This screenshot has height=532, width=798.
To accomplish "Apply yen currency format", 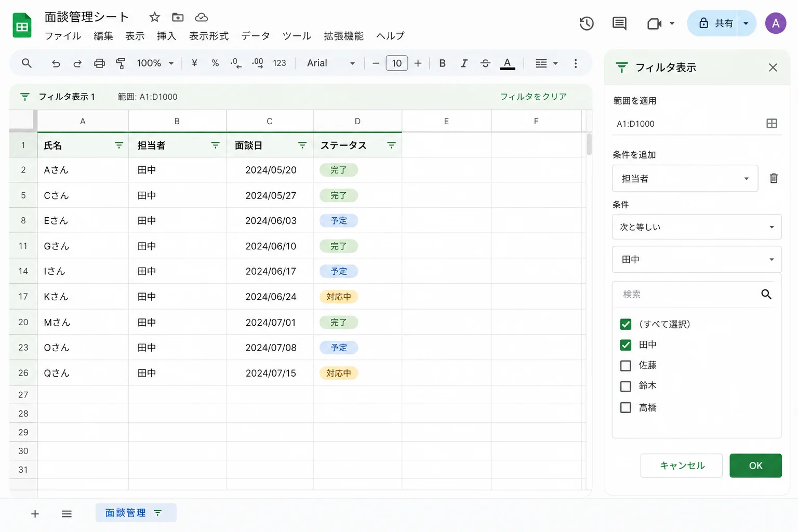I will pyautogui.click(x=194, y=63).
